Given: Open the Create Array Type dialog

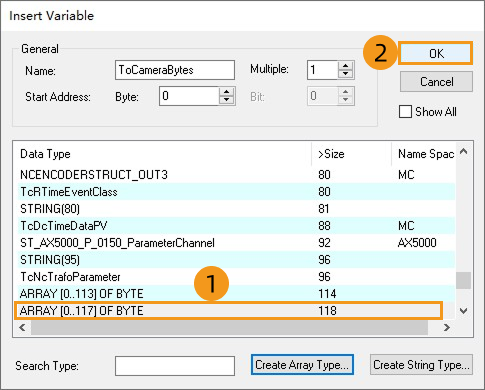Looking at the screenshot, I should pos(302,365).
